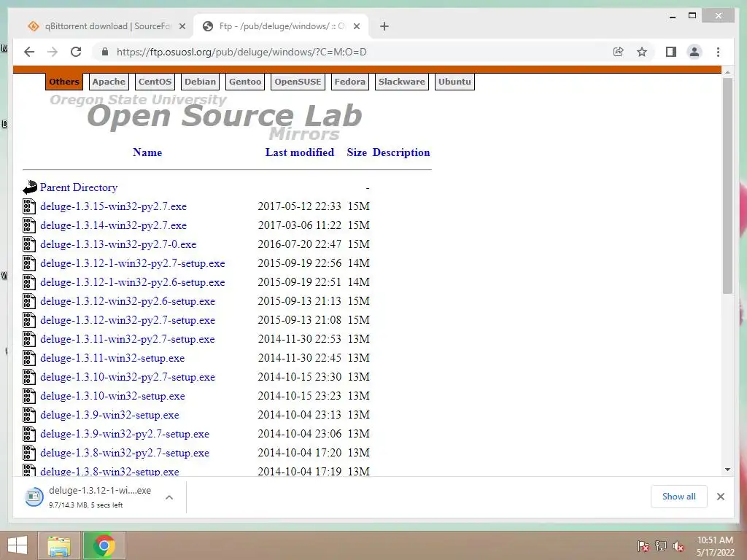
Task: Expand download item options chevron
Action: pyautogui.click(x=169, y=497)
